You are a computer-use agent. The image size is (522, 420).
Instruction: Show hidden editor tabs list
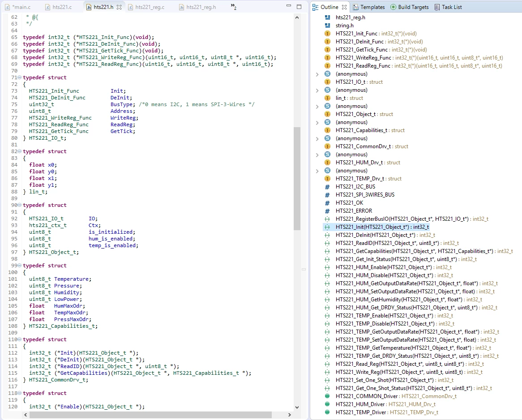coord(233,6)
